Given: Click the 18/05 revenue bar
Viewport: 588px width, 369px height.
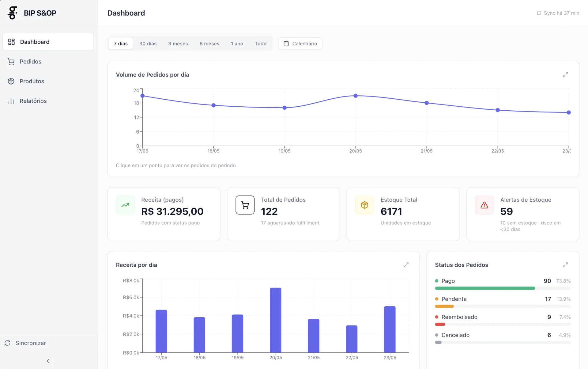Looking at the screenshot, I should [199, 335].
